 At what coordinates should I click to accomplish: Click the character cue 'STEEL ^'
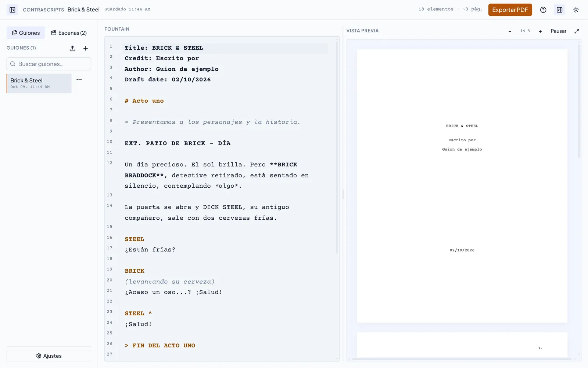[138, 314]
